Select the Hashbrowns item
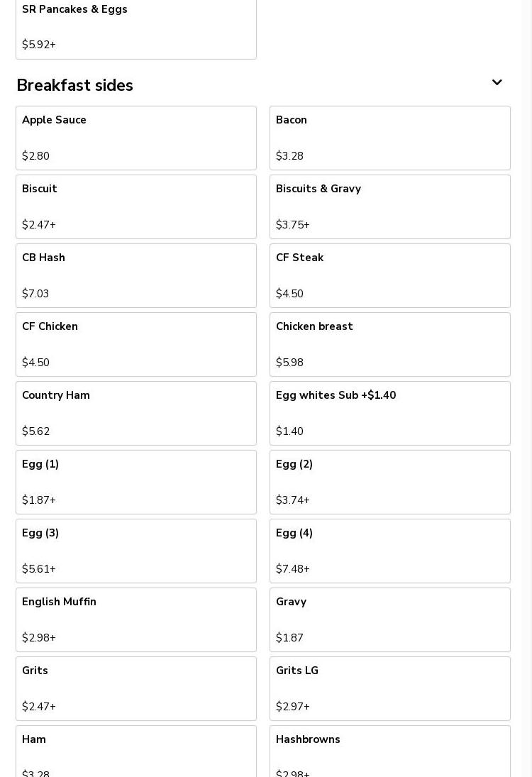 click(x=390, y=751)
